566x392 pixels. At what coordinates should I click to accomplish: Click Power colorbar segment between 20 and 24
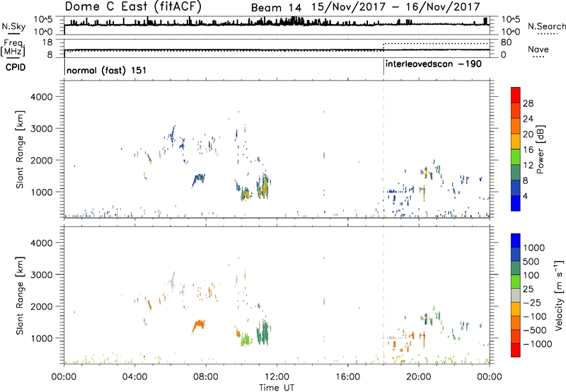click(x=516, y=126)
